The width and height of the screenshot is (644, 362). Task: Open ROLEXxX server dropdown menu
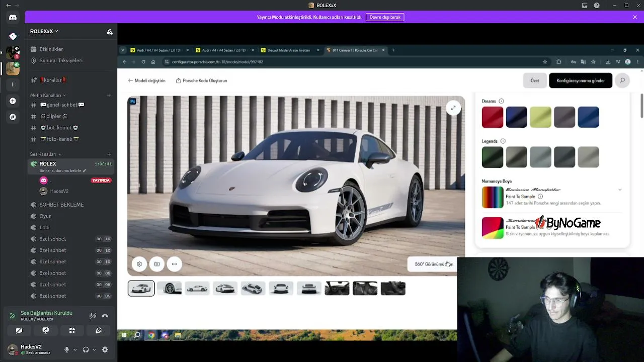click(44, 31)
